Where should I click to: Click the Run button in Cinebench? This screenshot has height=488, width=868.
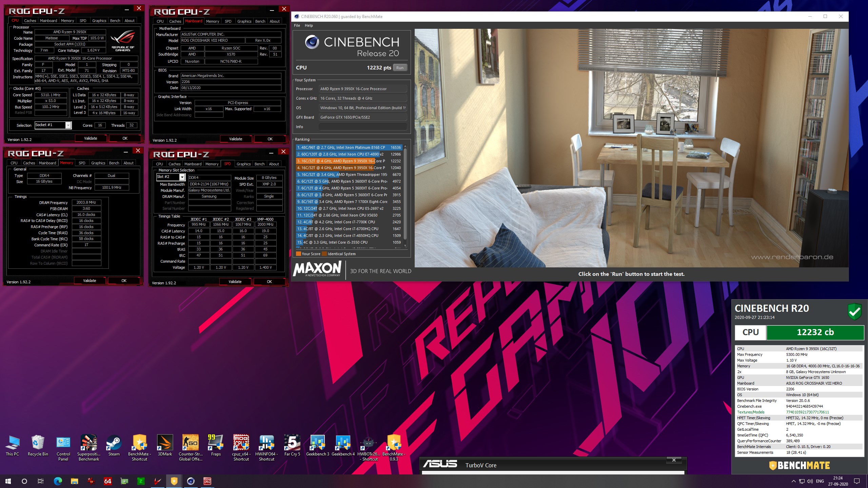tap(400, 68)
